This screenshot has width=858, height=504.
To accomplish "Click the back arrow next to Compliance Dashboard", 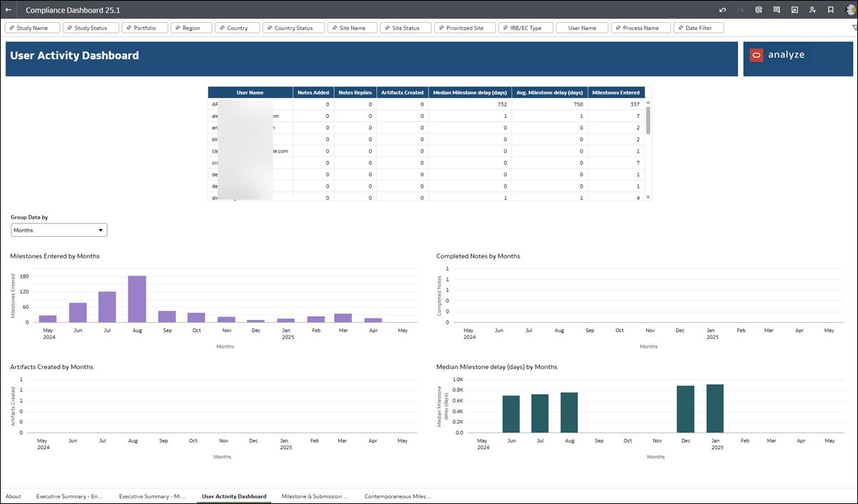I will [9, 9].
